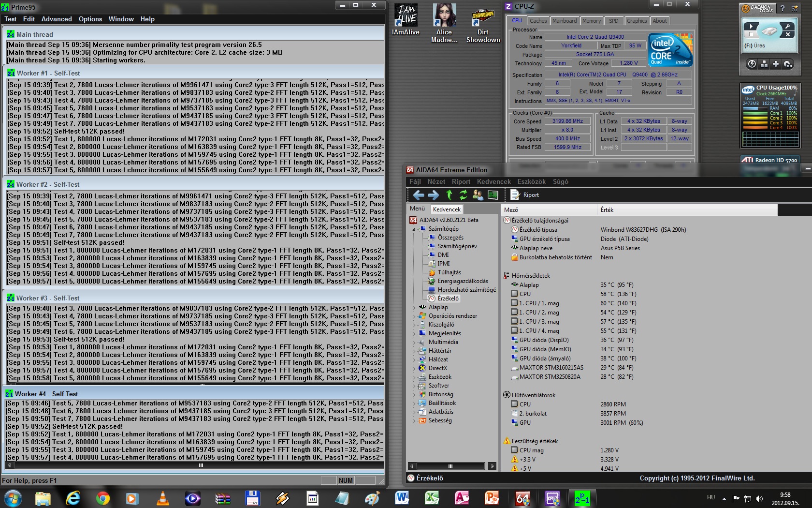Switch to the SPD tab in CPU-Z
The width and height of the screenshot is (812, 508).
613,21
